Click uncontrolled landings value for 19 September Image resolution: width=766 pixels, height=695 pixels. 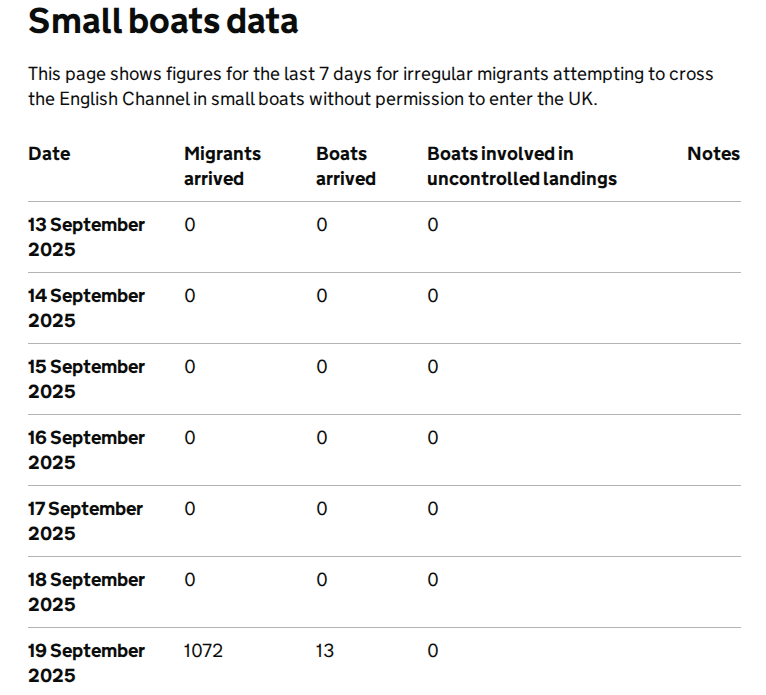point(433,651)
